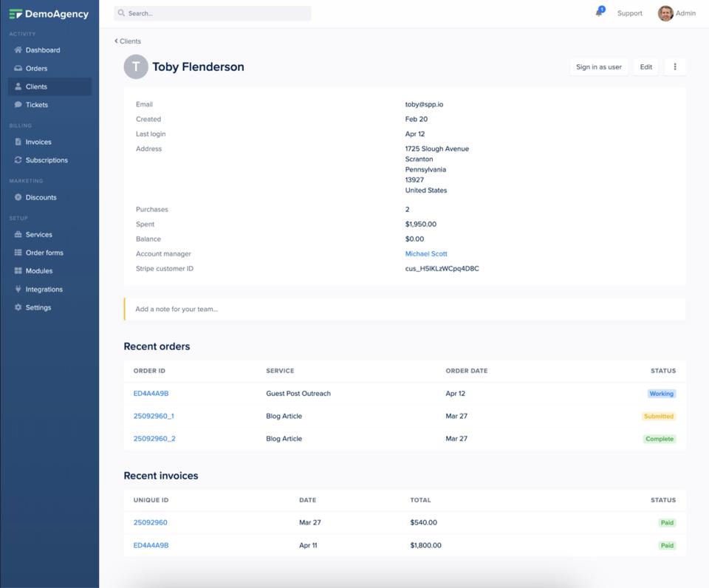
Task: Click Stripe ID cus_H5IKLzWCpq4D8C
Action: click(x=442, y=268)
